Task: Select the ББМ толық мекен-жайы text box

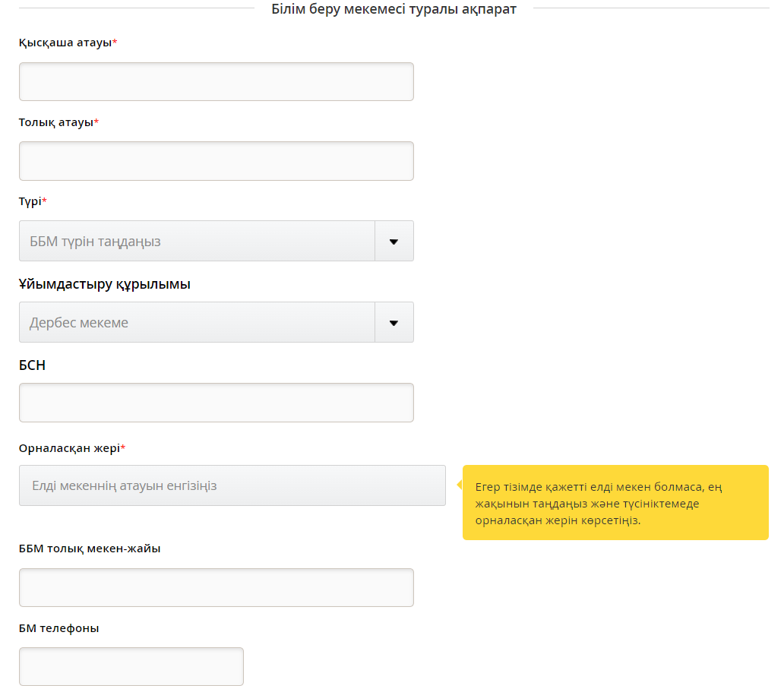Action: 216,588
